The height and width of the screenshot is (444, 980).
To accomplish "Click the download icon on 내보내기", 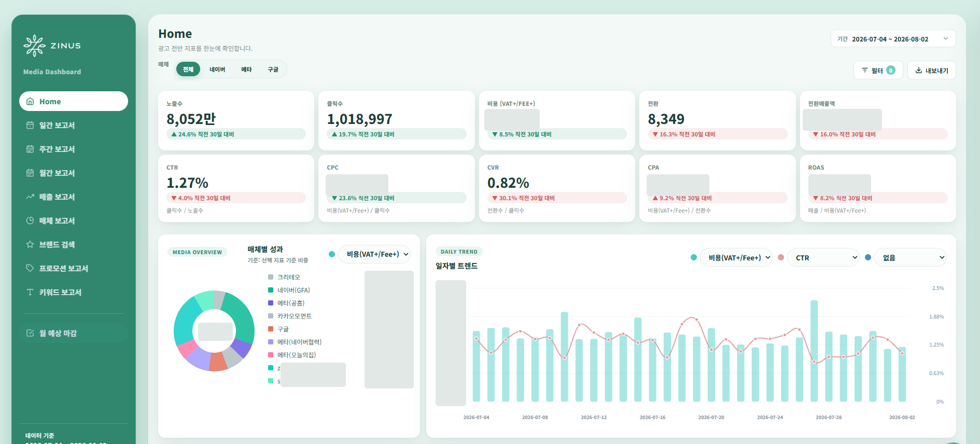I will (x=919, y=71).
